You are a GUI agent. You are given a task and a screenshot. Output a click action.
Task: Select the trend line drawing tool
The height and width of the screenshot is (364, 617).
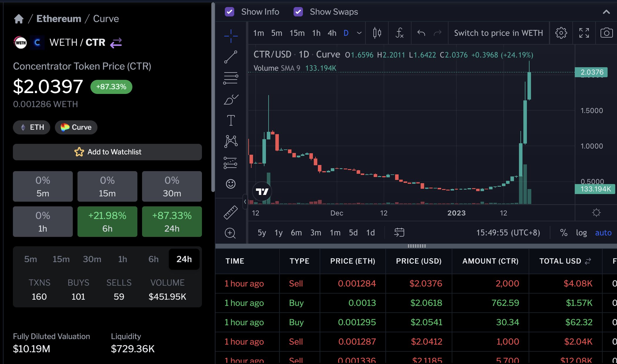[x=231, y=57]
